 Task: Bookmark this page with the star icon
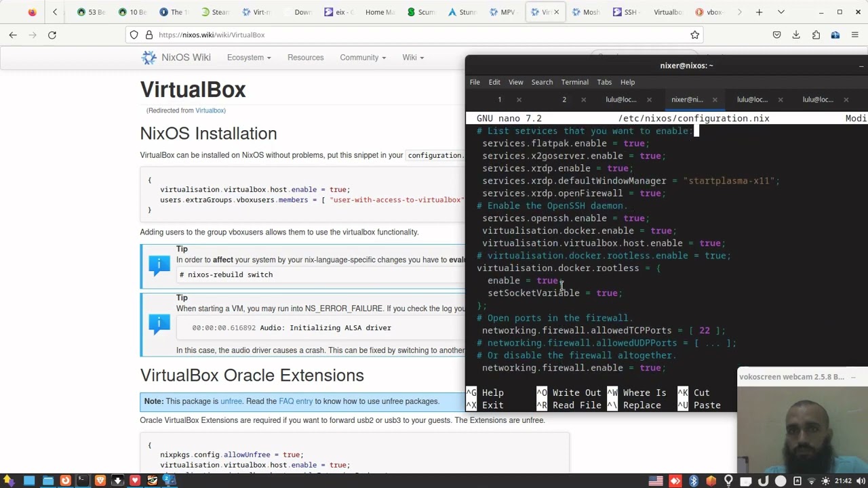pyautogui.click(x=694, y=35)
